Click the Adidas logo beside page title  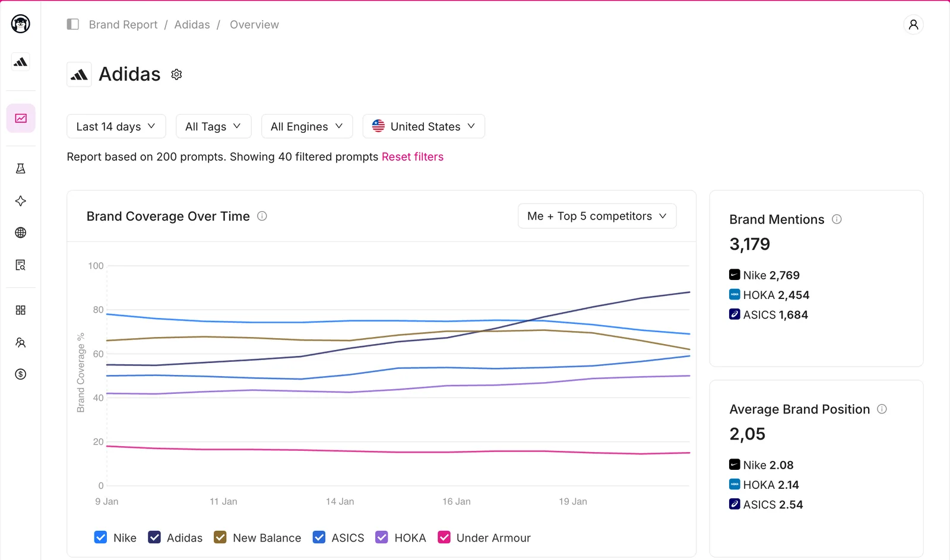point(79,75)
